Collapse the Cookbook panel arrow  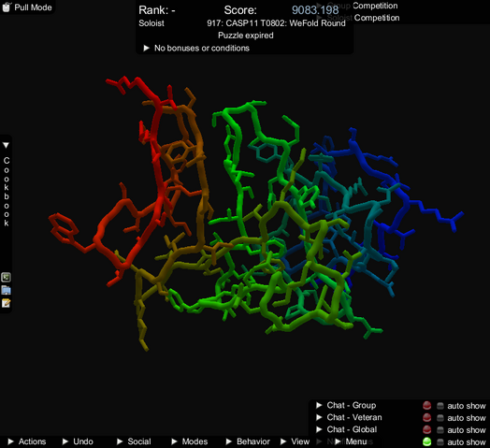[6, 145]
